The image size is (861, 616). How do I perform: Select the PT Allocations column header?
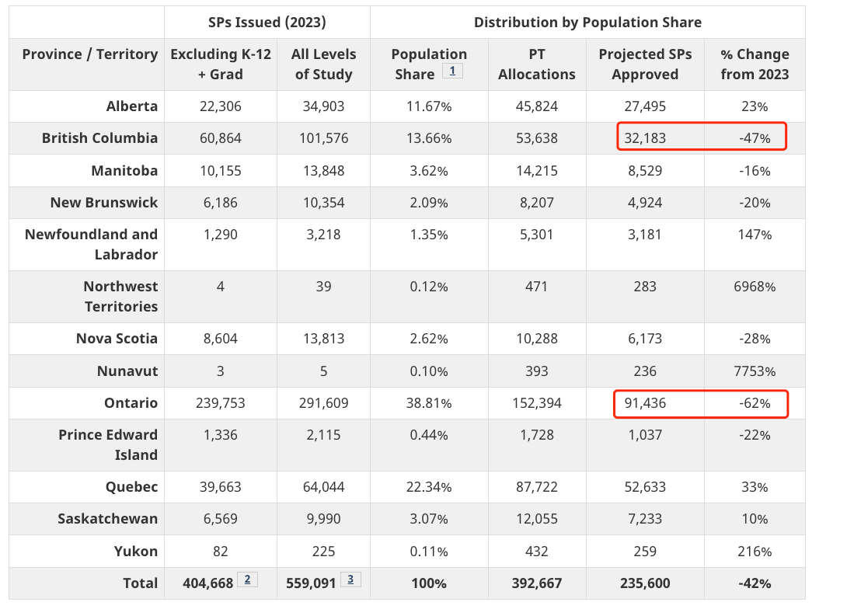[536, 64]
